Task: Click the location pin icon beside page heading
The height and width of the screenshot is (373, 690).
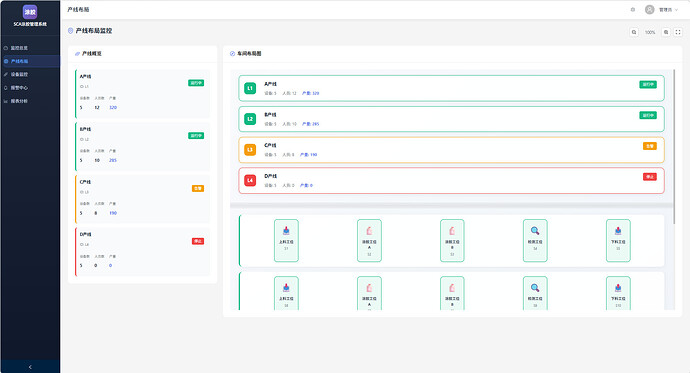Action: (x=70, y=31)
